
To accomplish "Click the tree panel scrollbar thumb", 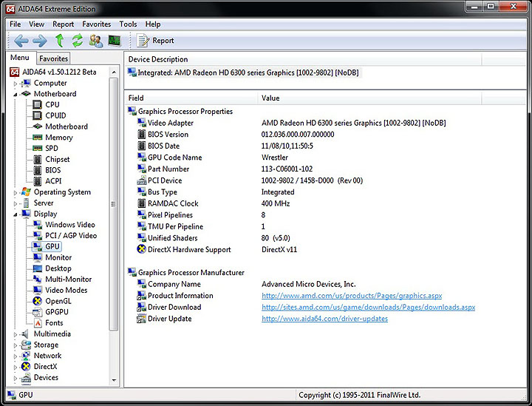I will point(114,204).
